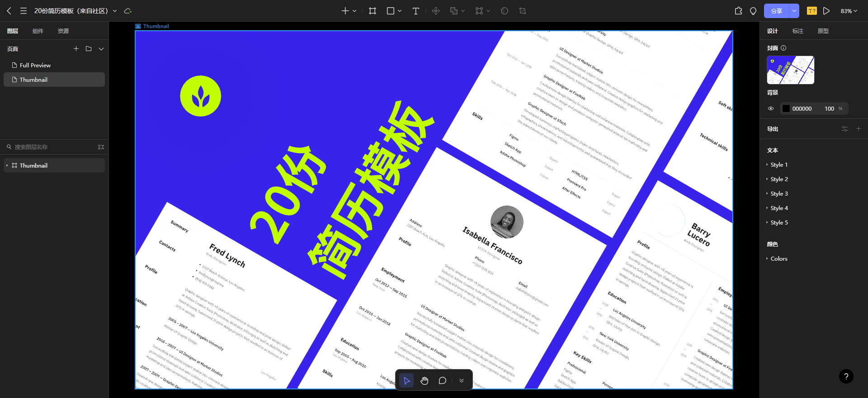Collapse the pages list chevron
The image size is (868, 398).
[x=101, y=49]
